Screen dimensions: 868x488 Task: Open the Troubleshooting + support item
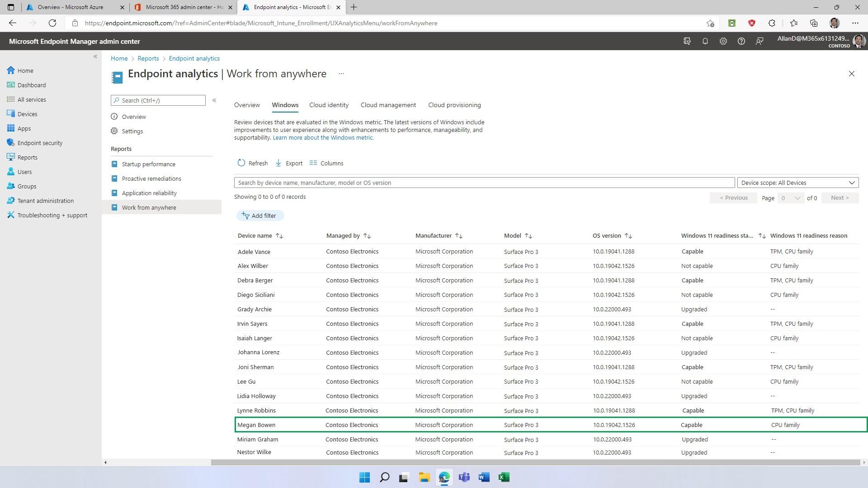[52, 215]
